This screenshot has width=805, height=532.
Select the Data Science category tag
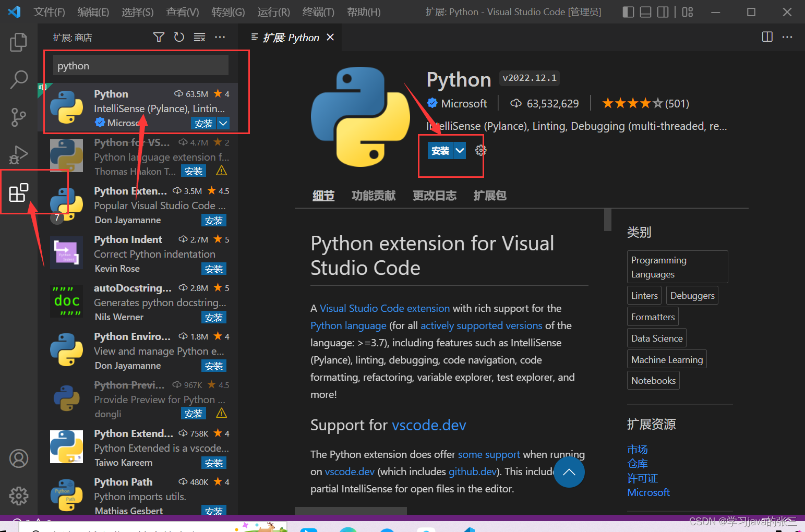pos(657,338)
